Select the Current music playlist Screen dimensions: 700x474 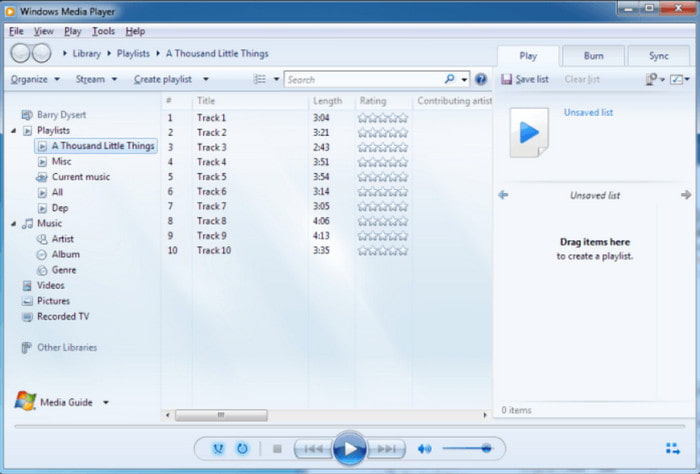tap(73, 177)
